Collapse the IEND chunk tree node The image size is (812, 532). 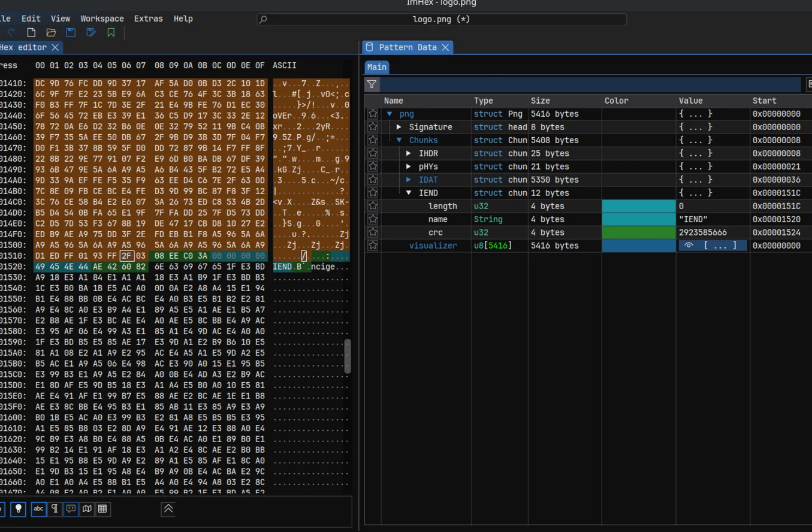click(x=409, y=193)
